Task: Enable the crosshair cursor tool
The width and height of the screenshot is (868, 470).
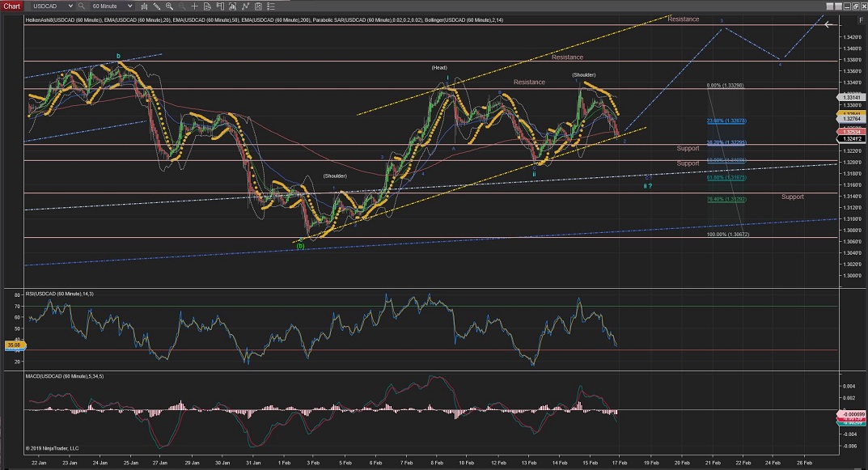Action: pyautogui.click(x=194, y=6)
